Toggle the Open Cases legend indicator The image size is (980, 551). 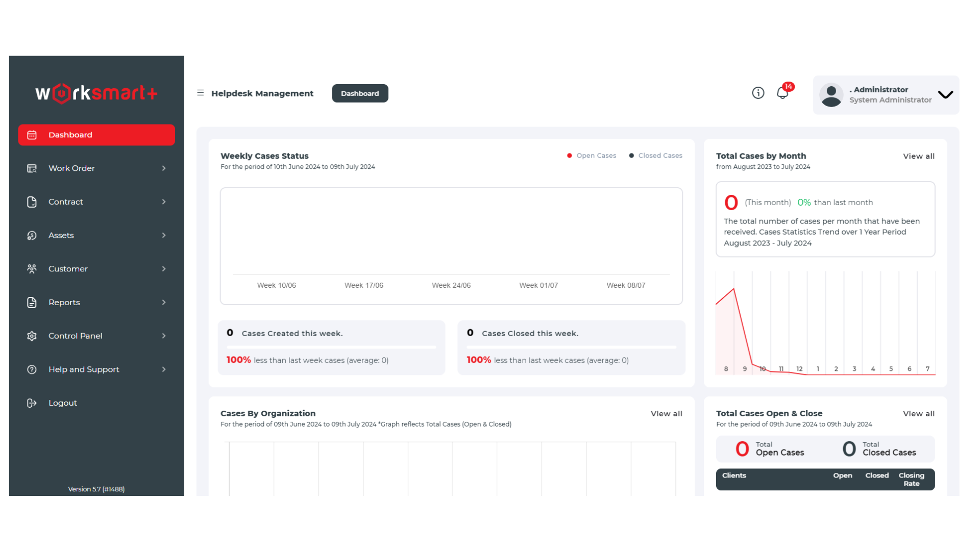570,155
